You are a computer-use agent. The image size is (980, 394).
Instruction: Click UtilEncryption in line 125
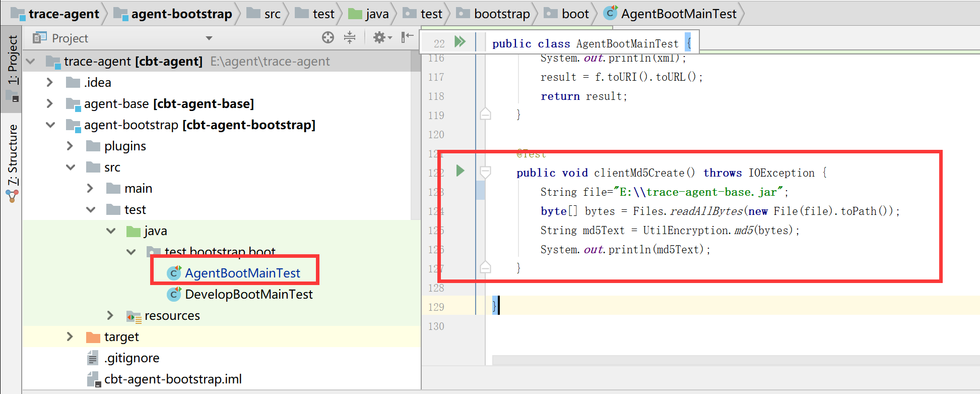click(685, 230)
